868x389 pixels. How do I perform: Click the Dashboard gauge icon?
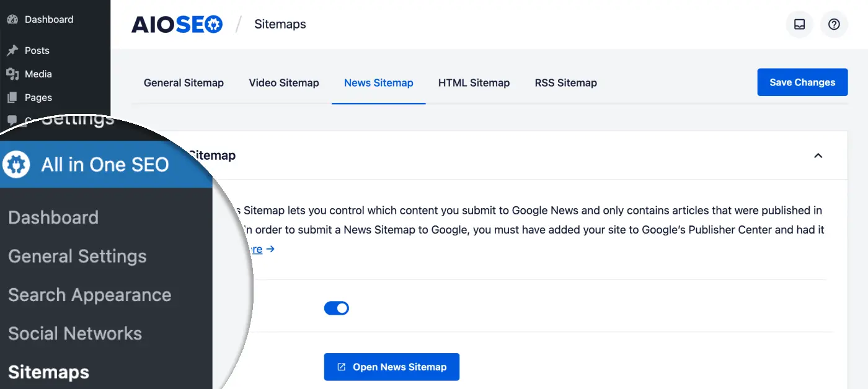click(x=12, y=19)
